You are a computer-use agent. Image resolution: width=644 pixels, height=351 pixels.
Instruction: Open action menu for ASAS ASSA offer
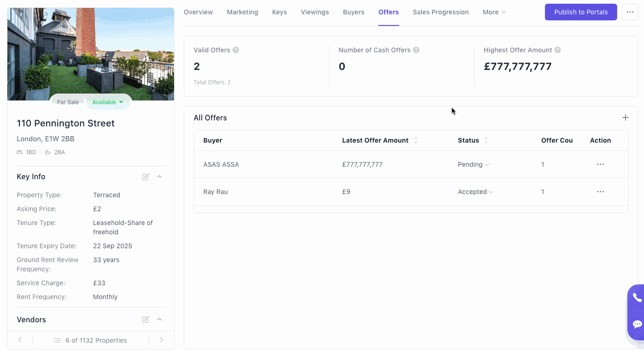coord(600,164)
